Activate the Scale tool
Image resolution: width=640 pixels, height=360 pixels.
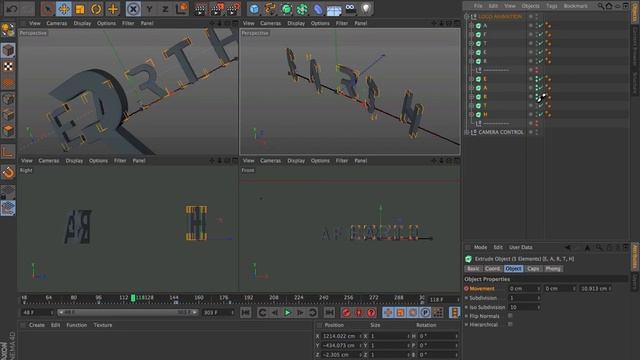tap(80, 9)
